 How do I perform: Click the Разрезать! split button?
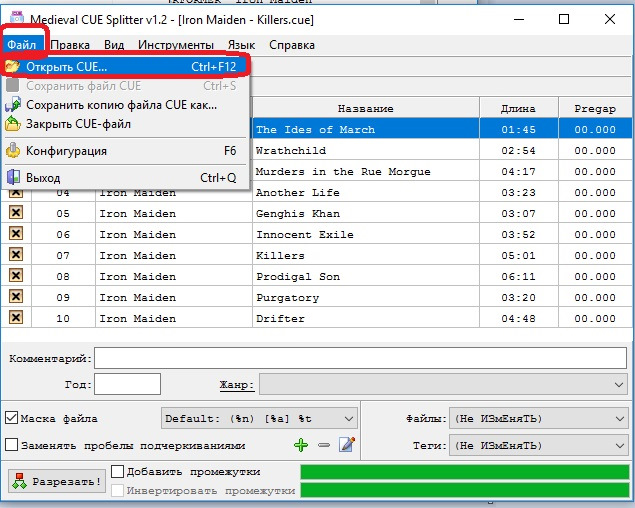click(x=56, y=482)
